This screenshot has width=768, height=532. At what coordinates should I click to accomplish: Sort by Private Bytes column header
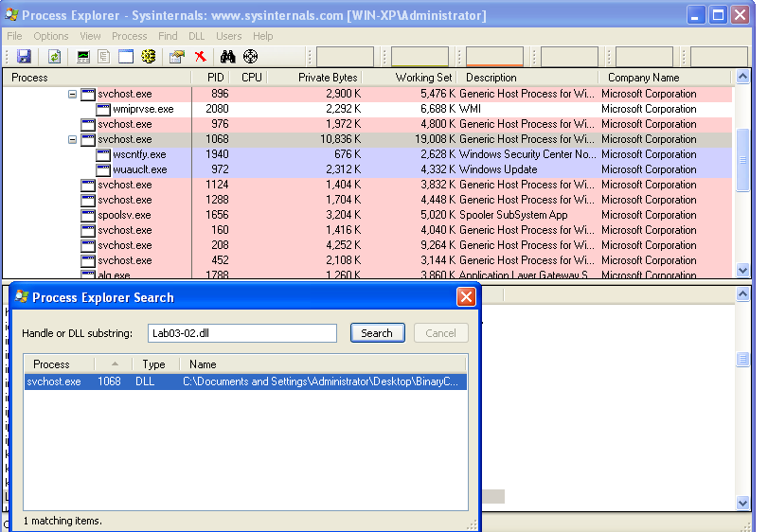pos(314,78)
